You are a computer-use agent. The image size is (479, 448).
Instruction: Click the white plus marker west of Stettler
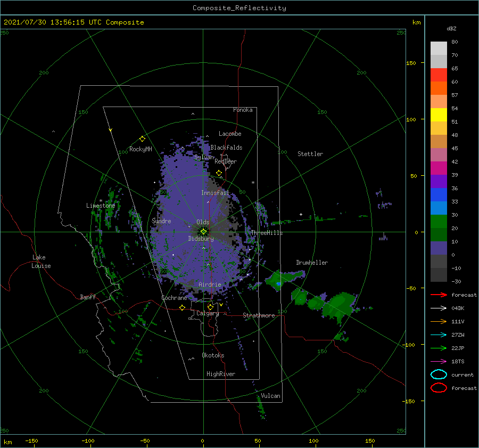coord(301,214)
